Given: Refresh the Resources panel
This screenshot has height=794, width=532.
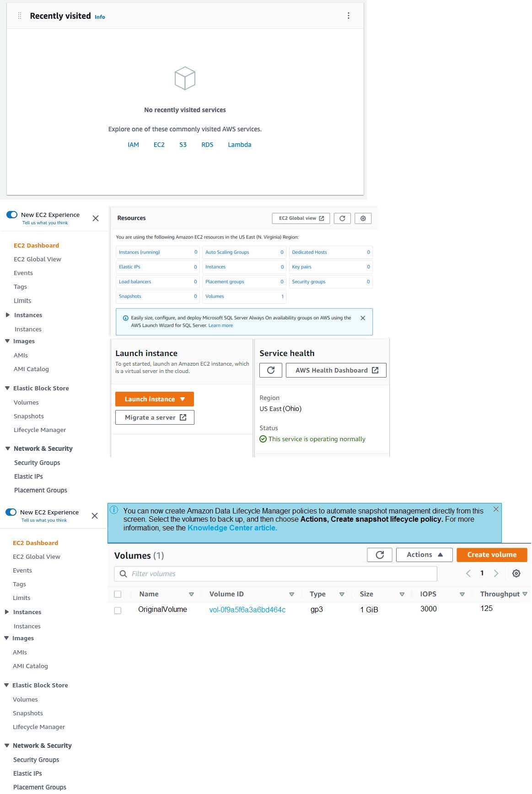Looking at the screenshot, I should click(x=342, y=218).
